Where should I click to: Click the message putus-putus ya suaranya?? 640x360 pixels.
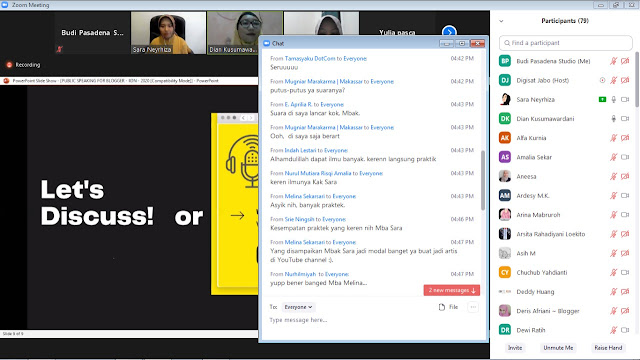[x=307, y=90]
